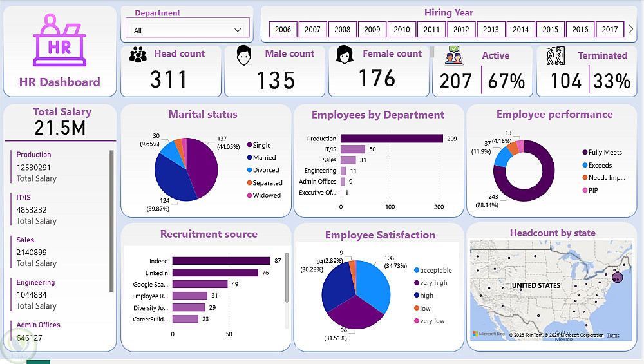
Task: Click the IT/IS department bar
Action: pos(353,149)
